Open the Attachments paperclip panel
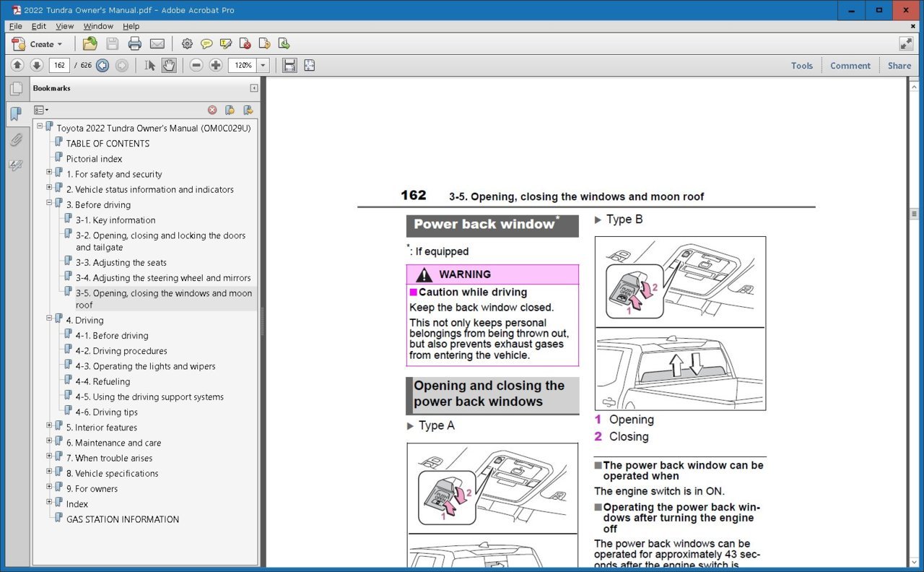Screen dimensions: 924x572 pos(16,140)
